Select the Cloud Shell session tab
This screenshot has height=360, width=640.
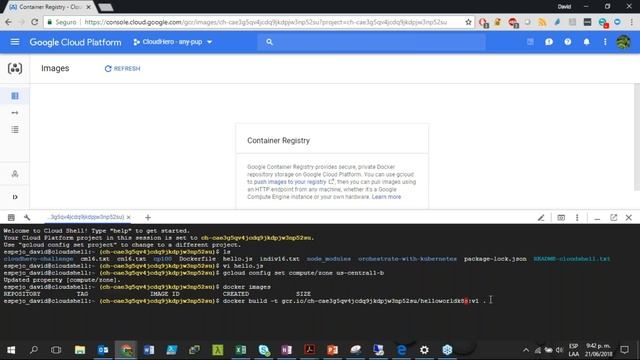[x=87, y=217]
